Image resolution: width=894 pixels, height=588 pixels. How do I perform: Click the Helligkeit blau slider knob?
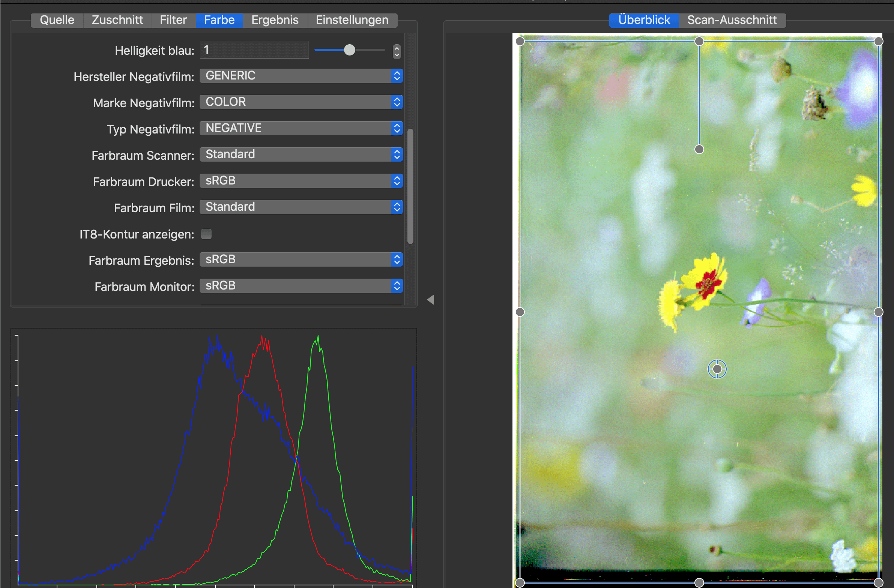(349, 50)
